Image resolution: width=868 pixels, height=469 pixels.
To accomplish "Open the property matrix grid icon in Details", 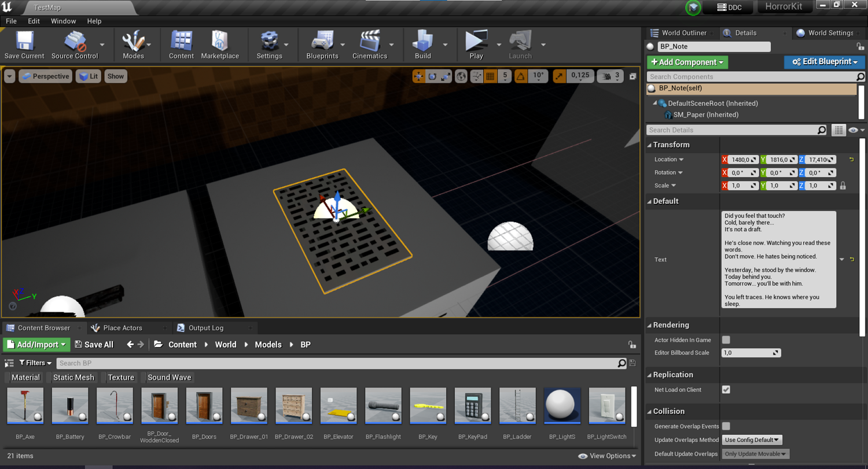I will tap(838, 130).
